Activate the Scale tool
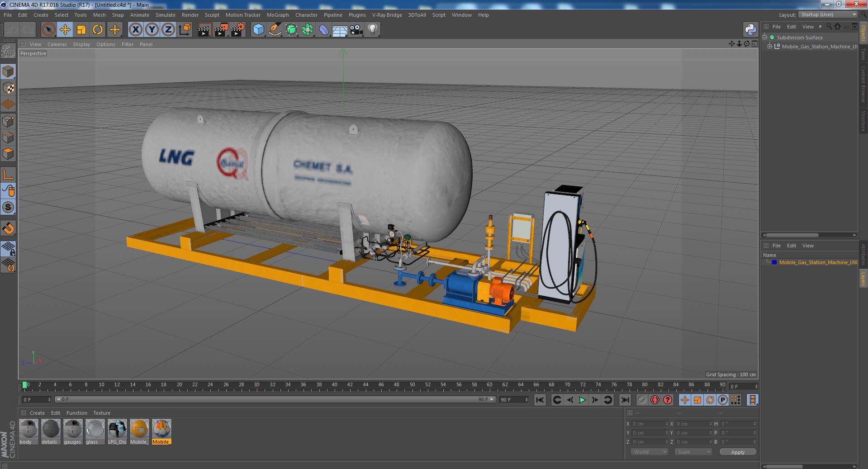 (x=81, y=30)
